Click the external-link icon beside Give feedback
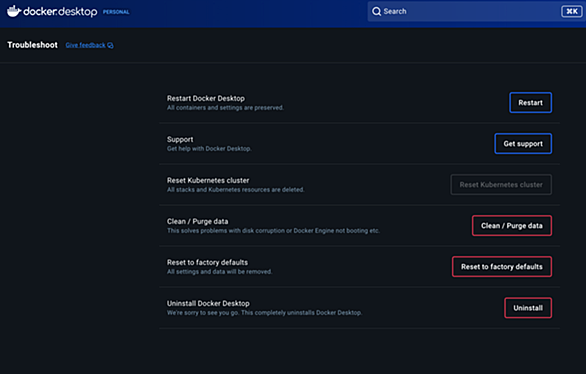Screen dimensions: 586x374 click(x=110, y=45)
